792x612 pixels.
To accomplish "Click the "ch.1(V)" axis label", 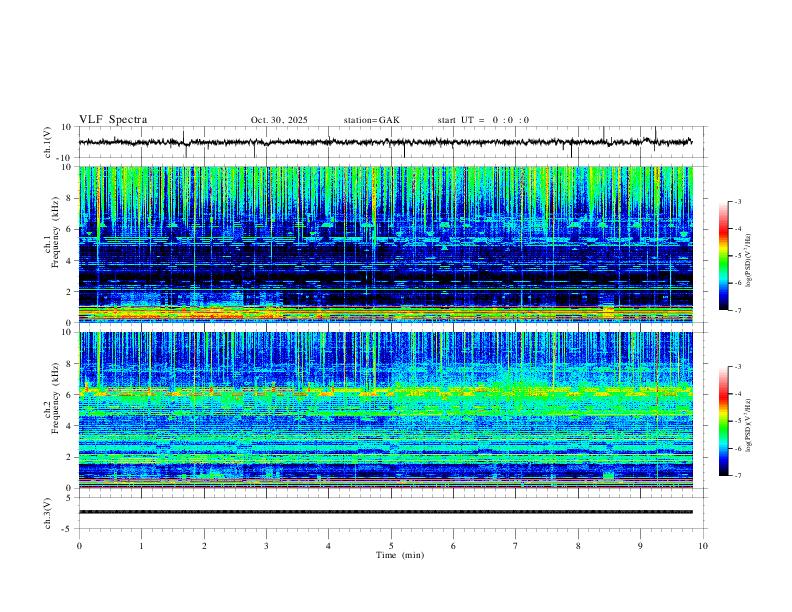I will 48,142.
